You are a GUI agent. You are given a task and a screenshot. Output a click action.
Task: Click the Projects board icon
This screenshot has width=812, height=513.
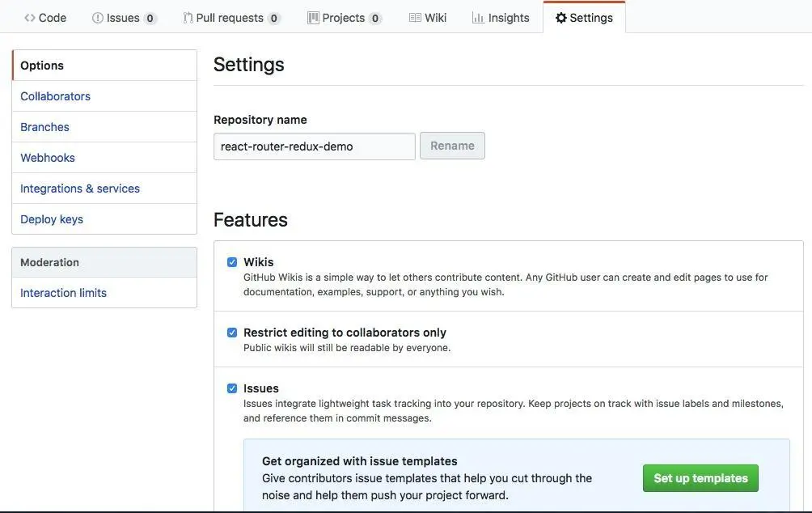click(313, 18)
